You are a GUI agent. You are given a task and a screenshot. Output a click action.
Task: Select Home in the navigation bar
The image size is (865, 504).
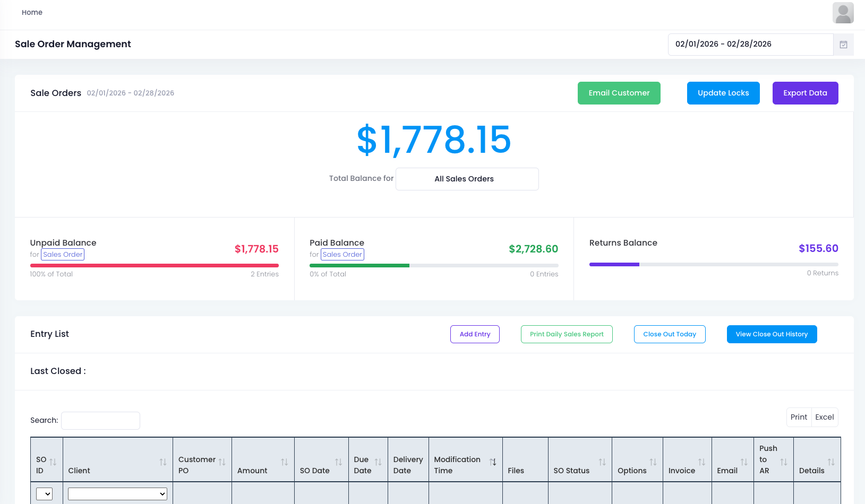click(x=32, y=12)
